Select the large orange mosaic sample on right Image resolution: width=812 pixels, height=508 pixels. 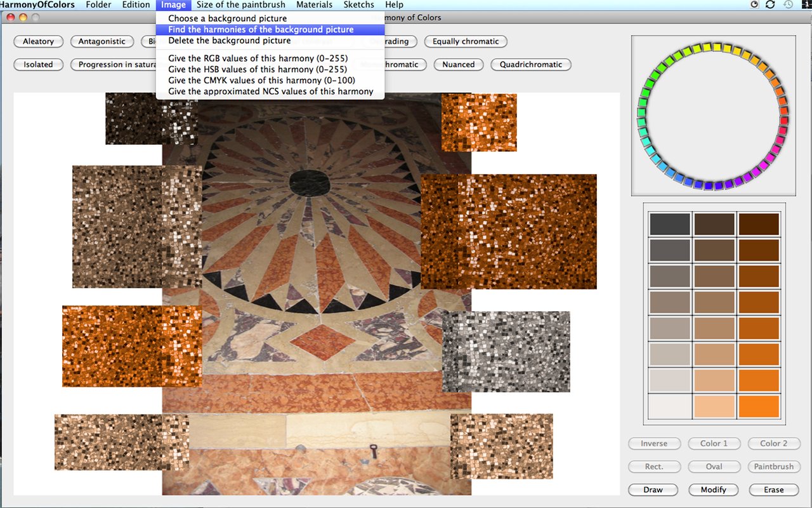pyautogui.click(x=508, y=231)
